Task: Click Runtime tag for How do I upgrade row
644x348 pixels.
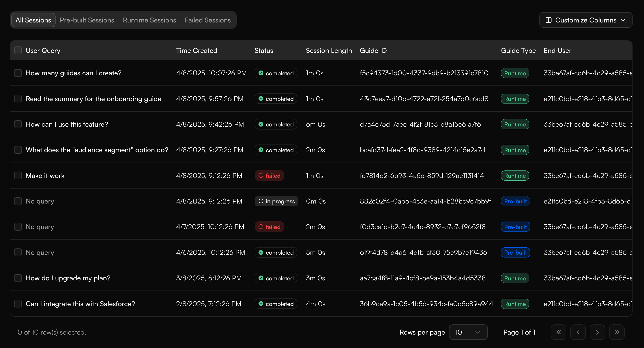Action: point(515,278)
